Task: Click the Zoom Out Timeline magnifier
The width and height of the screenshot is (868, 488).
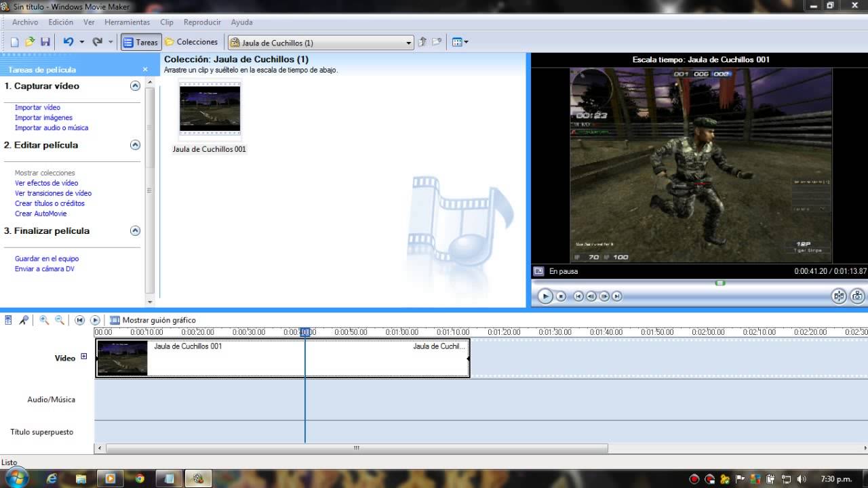Action: tap(59, 320)
